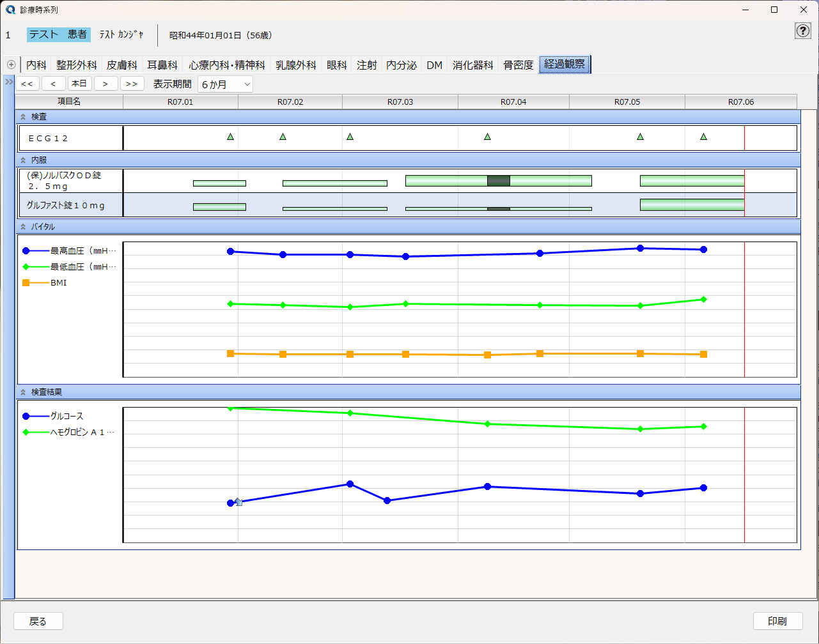This screenshot has width=819, height=644.
Task: Click the R07.03 column header
Action: point(400,101)
